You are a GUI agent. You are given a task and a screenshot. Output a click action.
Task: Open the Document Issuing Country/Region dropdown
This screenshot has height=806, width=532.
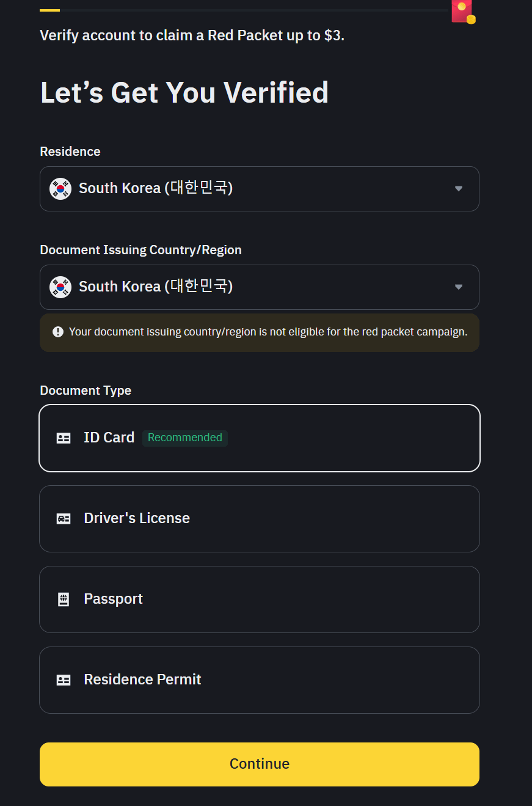[x=260, y=287]
